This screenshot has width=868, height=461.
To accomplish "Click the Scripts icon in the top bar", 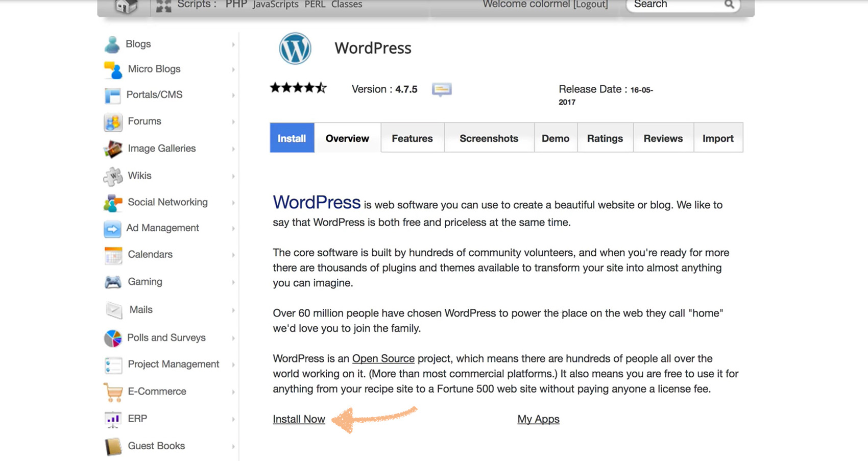I will click(163, 6).
